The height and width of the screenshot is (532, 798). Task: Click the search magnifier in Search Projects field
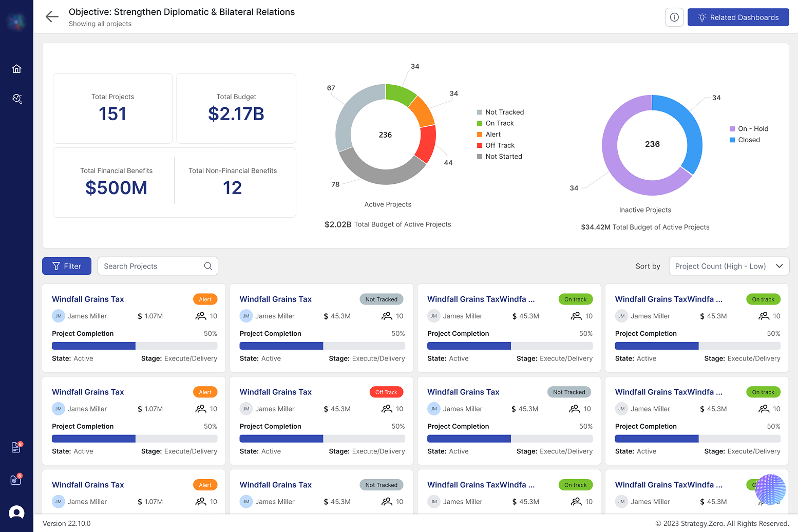pos(207,266)
